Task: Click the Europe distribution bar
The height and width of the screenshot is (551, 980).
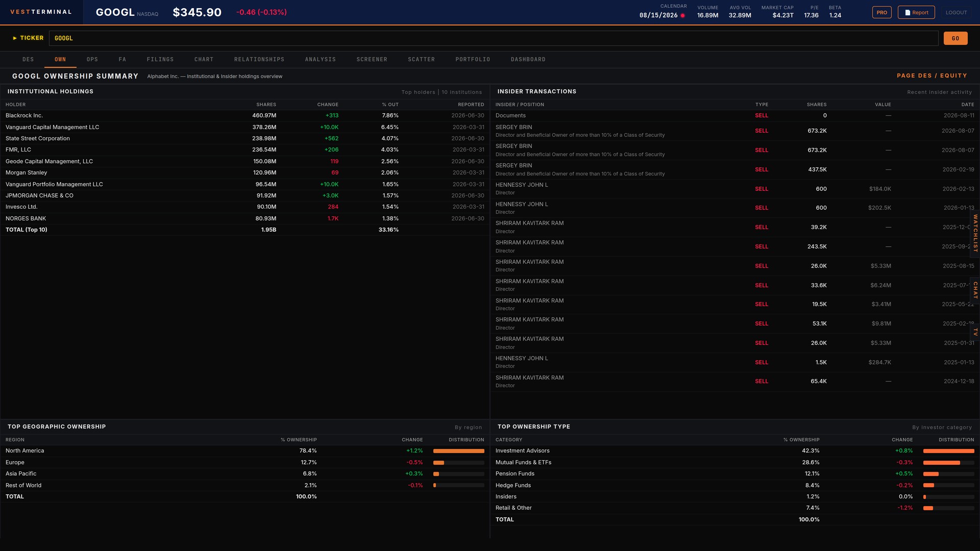Action: pos(459,463)
